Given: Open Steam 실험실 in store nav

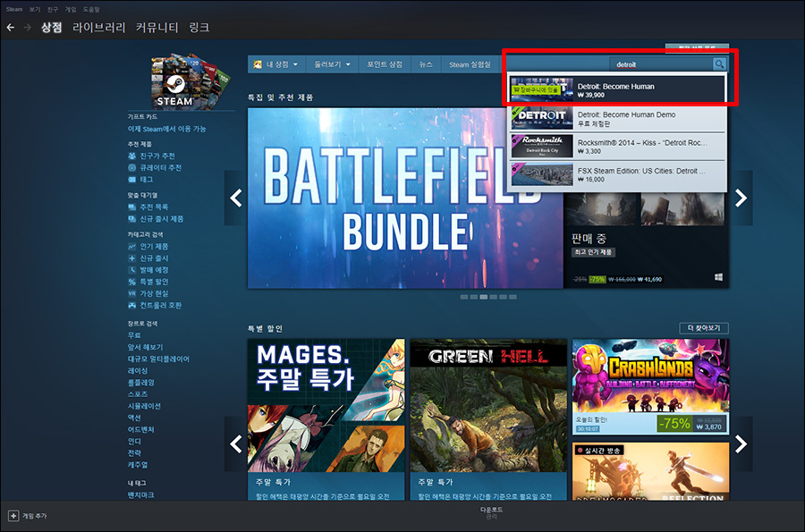Looking at the screenshot, I should (470, 64).
